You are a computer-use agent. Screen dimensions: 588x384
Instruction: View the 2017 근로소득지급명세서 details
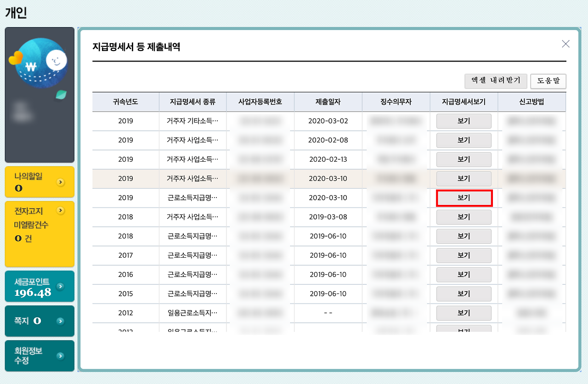464,255
